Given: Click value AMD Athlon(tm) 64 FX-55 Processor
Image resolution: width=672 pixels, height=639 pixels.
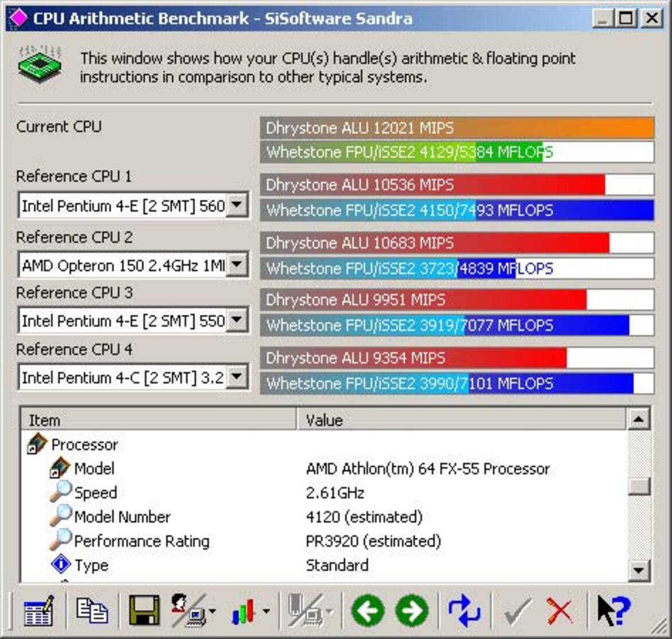Looking at the screenshot, I should click(428, 468).
